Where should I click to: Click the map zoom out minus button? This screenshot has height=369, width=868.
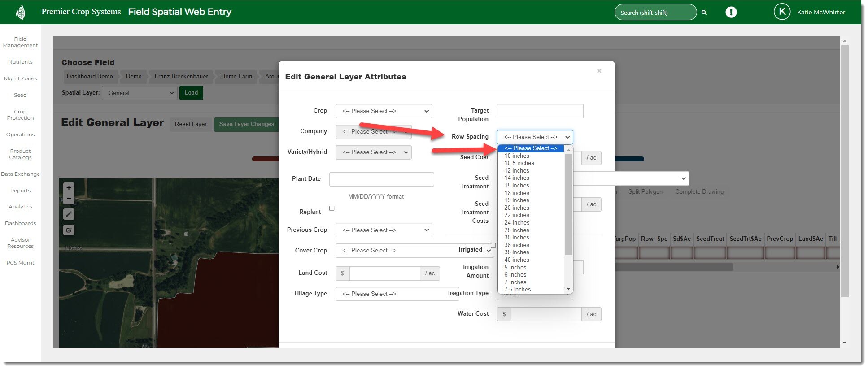(x=69, y=198)
